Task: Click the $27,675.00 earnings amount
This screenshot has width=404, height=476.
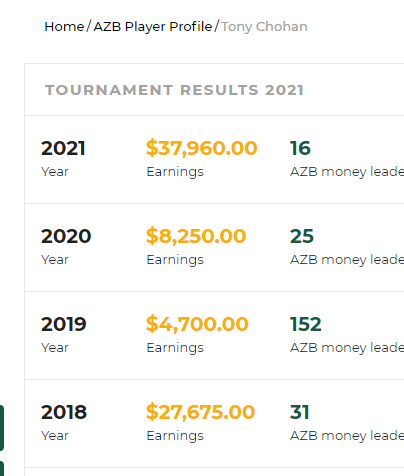Action: (x=200, y=412)
